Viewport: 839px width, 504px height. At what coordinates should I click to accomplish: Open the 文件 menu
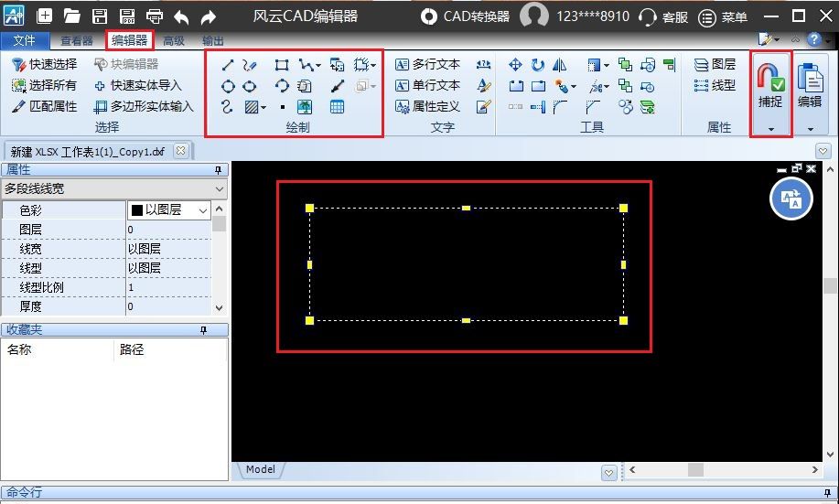(25, 40)
